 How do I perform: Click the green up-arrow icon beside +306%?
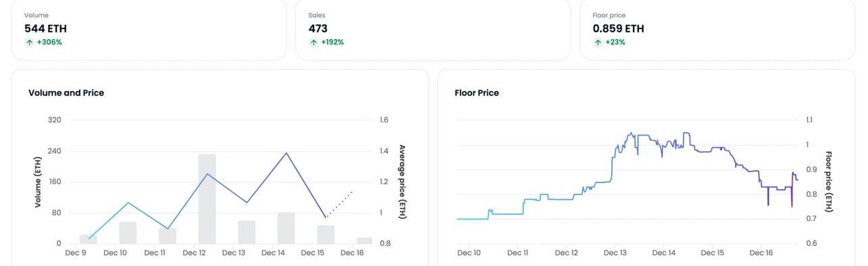coord(29,43)
